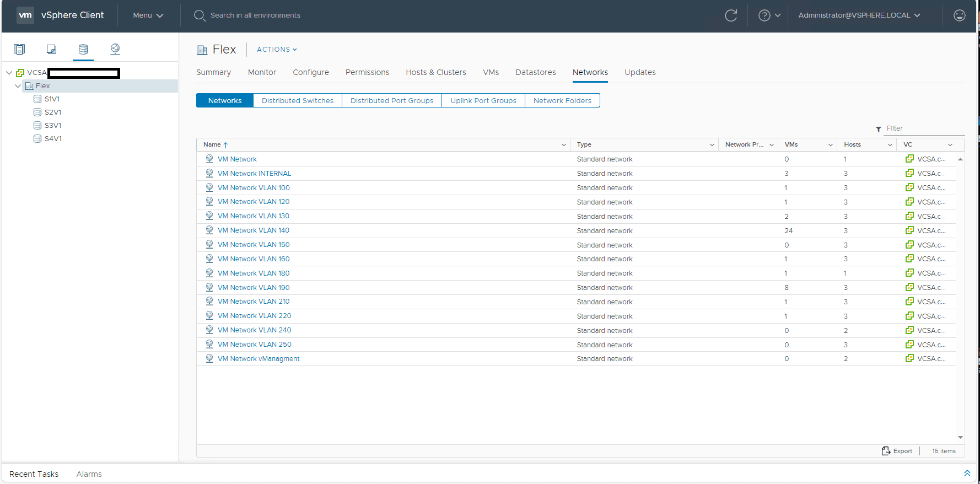
Task: Switch to the Configure tab
Action: coord(311,72)
